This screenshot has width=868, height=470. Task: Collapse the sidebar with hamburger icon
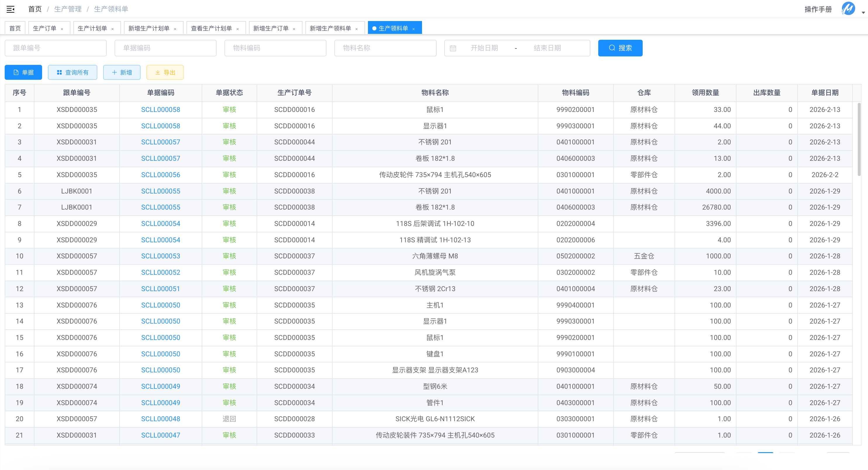(x=11, y=9)
